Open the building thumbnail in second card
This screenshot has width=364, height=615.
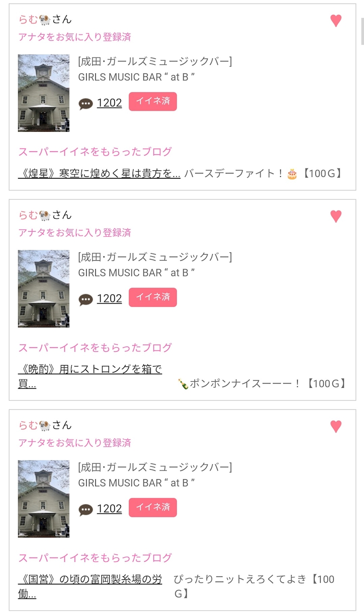(44, 288)
